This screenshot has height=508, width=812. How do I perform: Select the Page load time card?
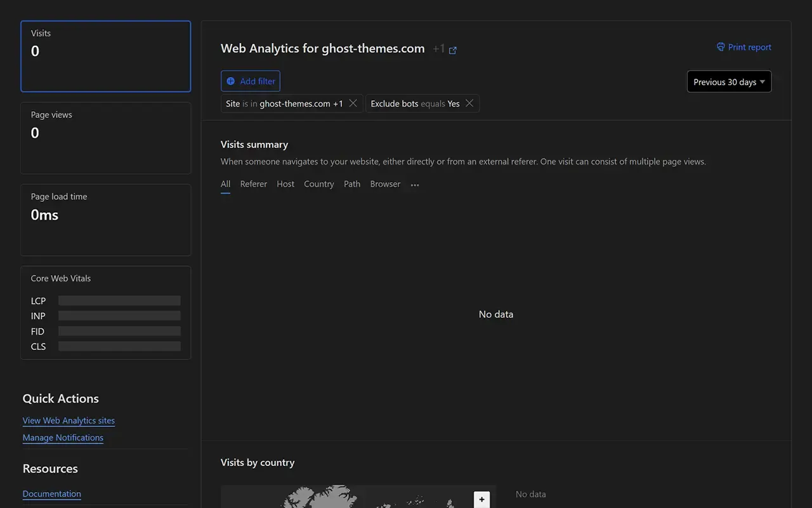click(106, 220)
